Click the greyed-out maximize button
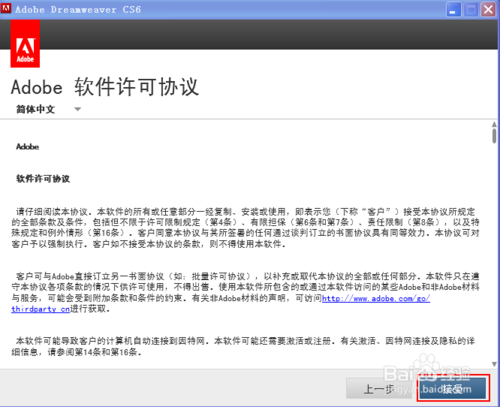Screen dimensions: 500x407 [471, 9]
